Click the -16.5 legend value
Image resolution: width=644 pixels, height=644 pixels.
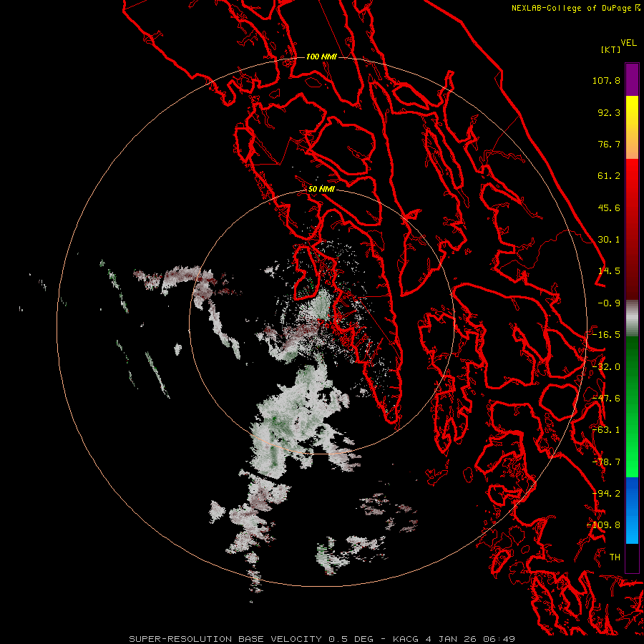point(606,335)
